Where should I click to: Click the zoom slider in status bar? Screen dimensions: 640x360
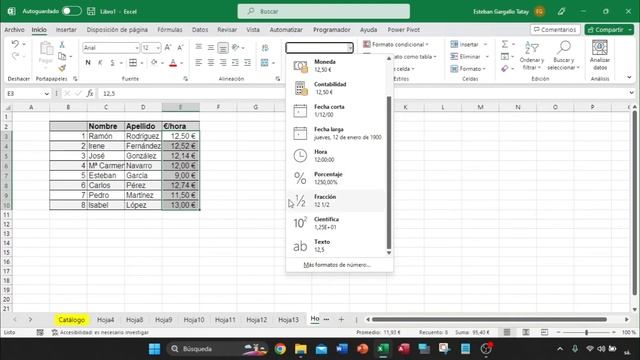pyautogui.click(x=586, y=332)
